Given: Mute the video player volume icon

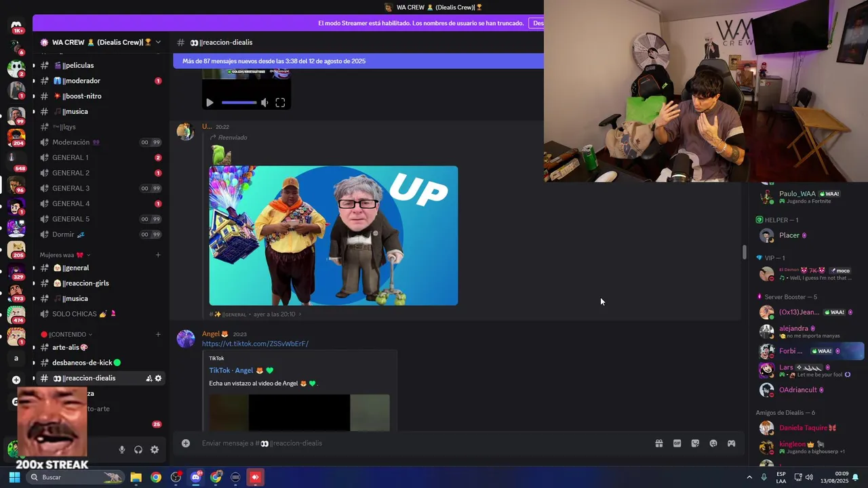Looking at the screenshot, I should pos(264,102).
